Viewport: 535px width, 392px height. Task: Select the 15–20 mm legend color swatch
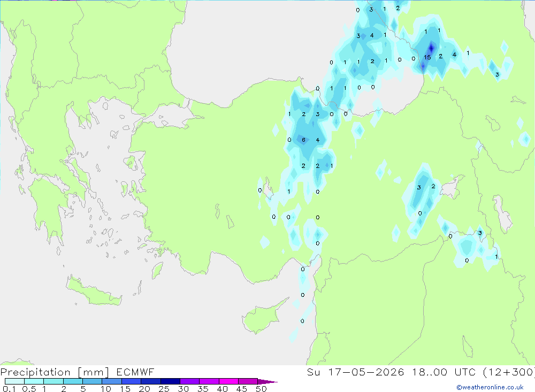coord(131,381)
